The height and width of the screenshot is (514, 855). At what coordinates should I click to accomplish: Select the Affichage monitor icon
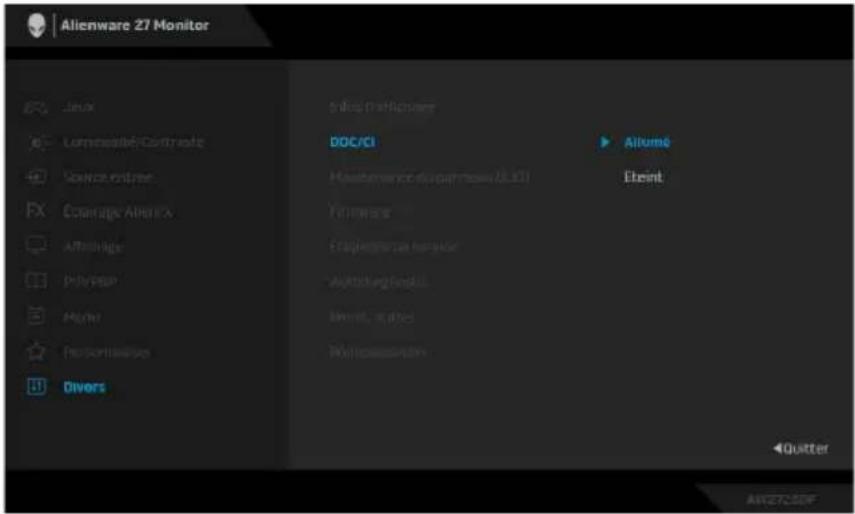pos(37,246)
